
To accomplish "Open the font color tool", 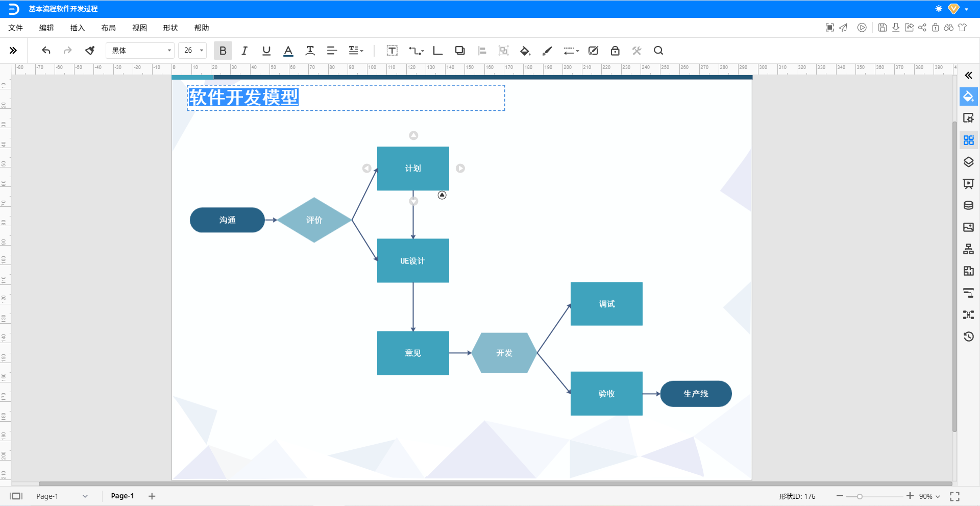I will tap(288, 51).
